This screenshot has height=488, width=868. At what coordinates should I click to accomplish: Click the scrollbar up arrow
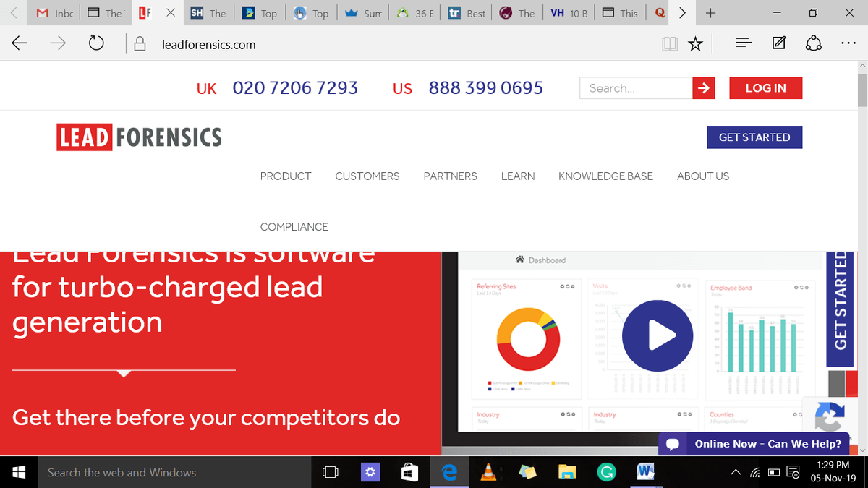point(861,66)
